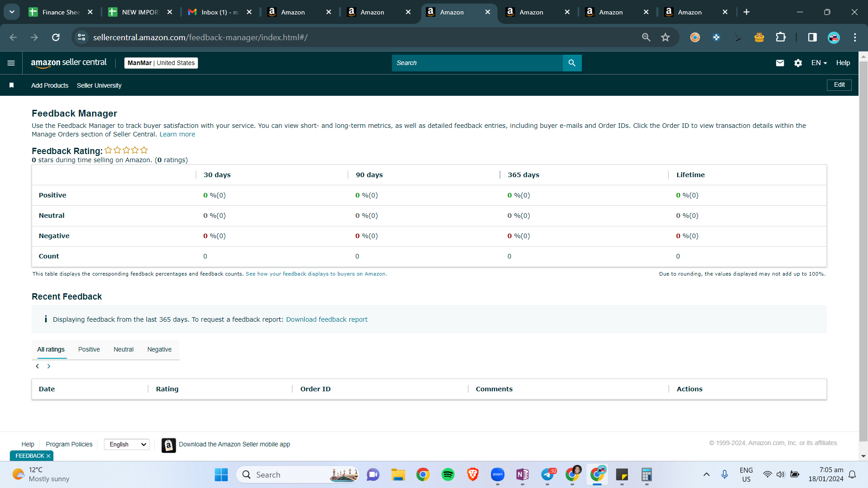This screenshot has height=488, width=868.
Task: Expand the EN language dropdown
Action: coord(819,63)
